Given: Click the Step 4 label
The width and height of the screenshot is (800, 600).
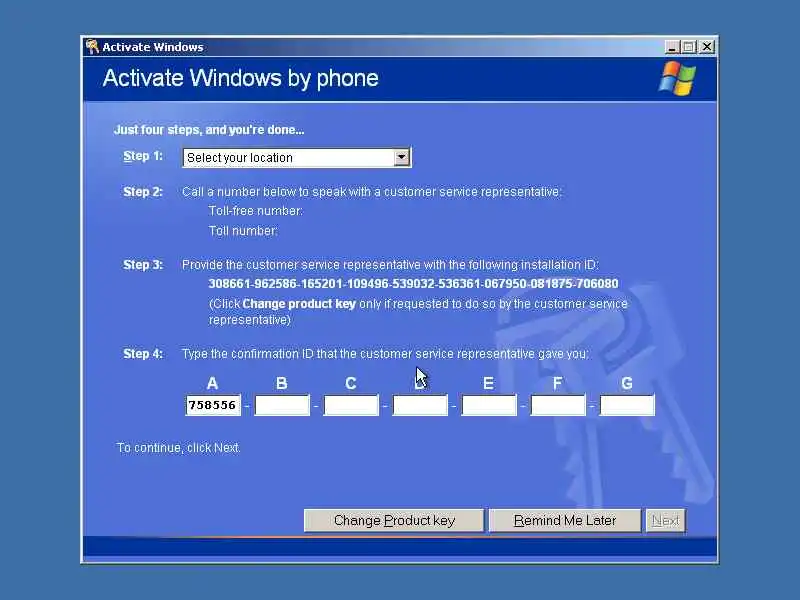Looking at the screenshot, I should [x=143, y=354].
